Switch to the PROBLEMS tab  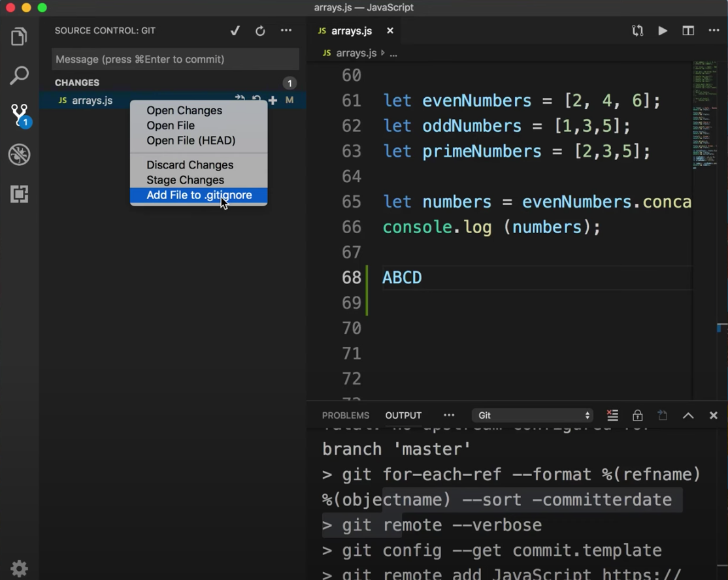click(346, 415)
